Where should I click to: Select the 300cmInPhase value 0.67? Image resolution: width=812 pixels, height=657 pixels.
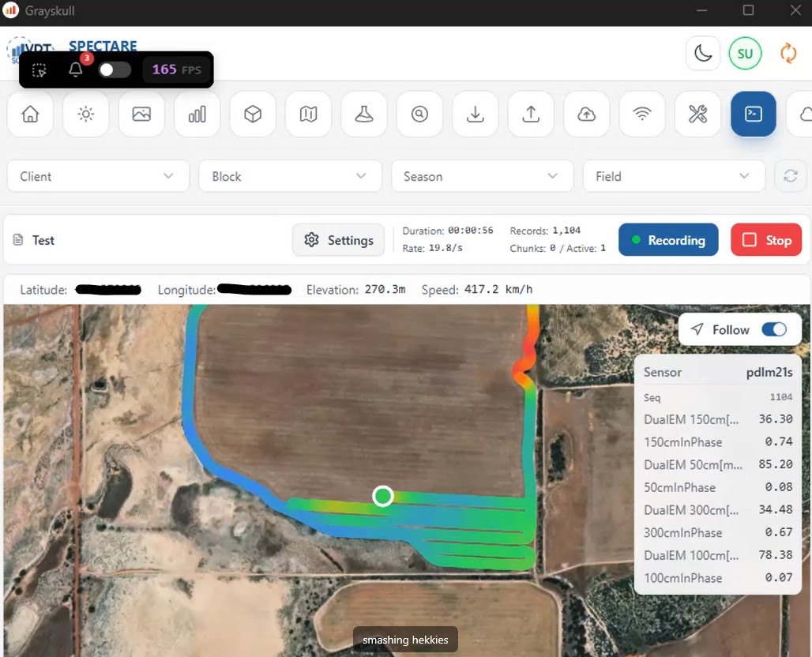coord(718,532)
